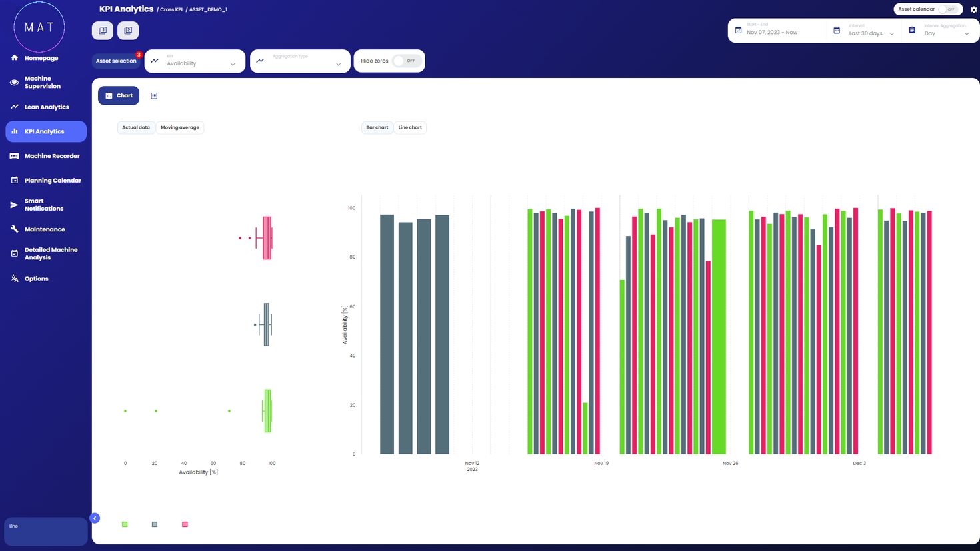Select the Moving average option

179,127
